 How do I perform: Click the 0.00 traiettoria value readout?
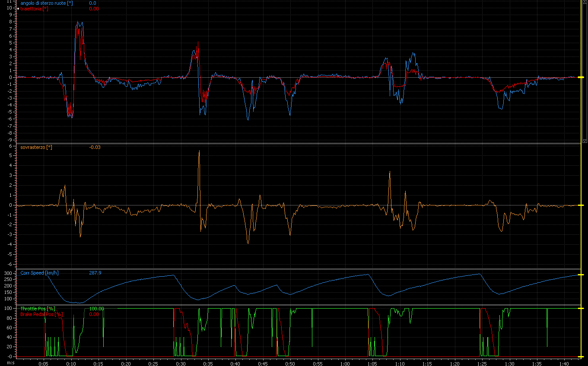pyautogui.click(x=93, y=9)
